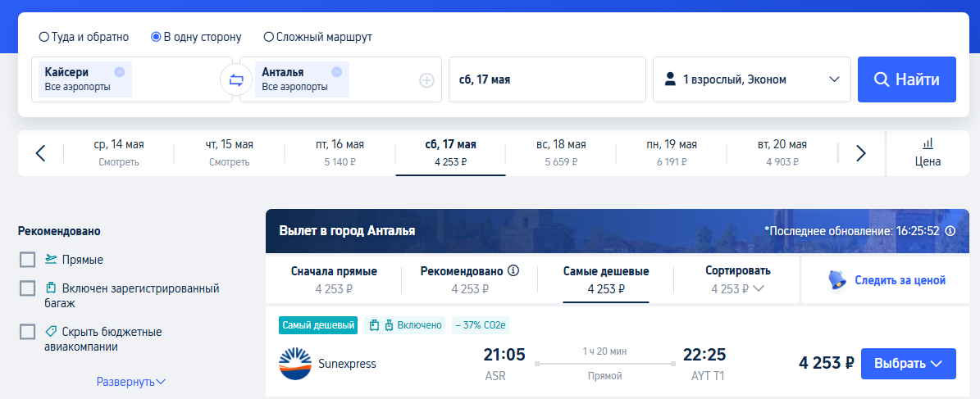Open the 1 взрослый, Эконом dropdown

coord(752,79)
